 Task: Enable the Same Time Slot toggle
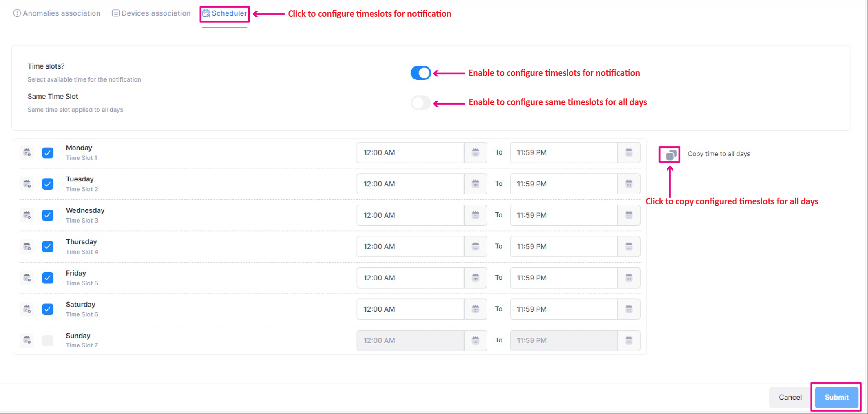[421, 103]
